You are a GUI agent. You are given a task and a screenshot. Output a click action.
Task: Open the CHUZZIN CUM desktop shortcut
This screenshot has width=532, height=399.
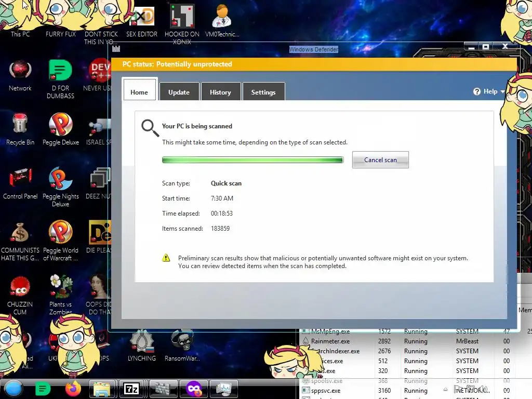20,296
